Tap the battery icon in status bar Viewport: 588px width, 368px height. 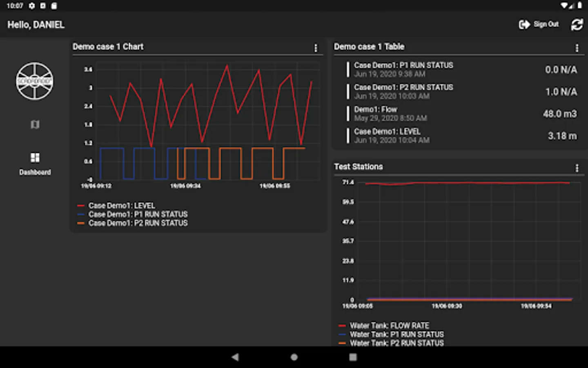tap(579, 6)
